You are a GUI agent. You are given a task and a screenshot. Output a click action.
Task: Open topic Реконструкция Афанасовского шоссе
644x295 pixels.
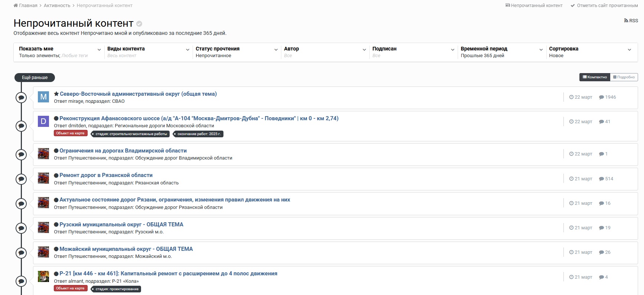click(199, 118)
